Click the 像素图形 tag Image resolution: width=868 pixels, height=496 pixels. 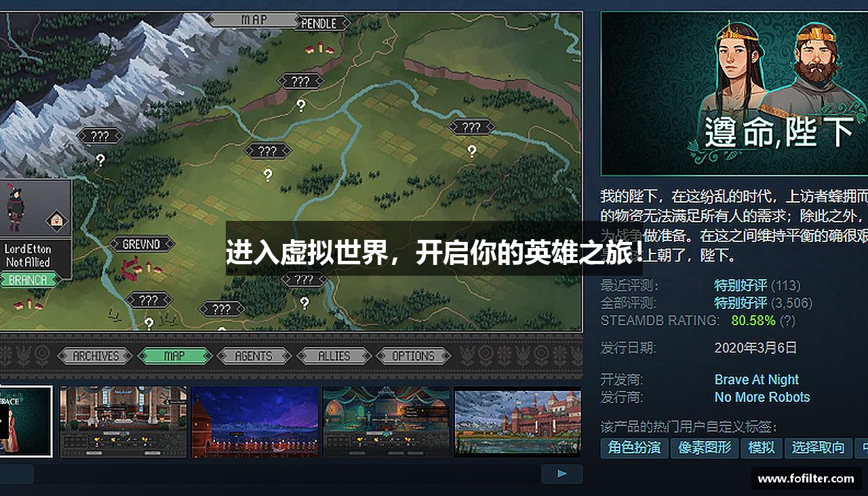tap(705, 448)
